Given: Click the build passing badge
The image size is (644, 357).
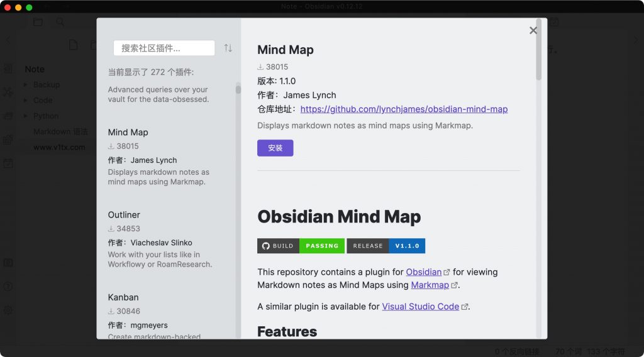Looking at the screenshot, I should 301,246.
